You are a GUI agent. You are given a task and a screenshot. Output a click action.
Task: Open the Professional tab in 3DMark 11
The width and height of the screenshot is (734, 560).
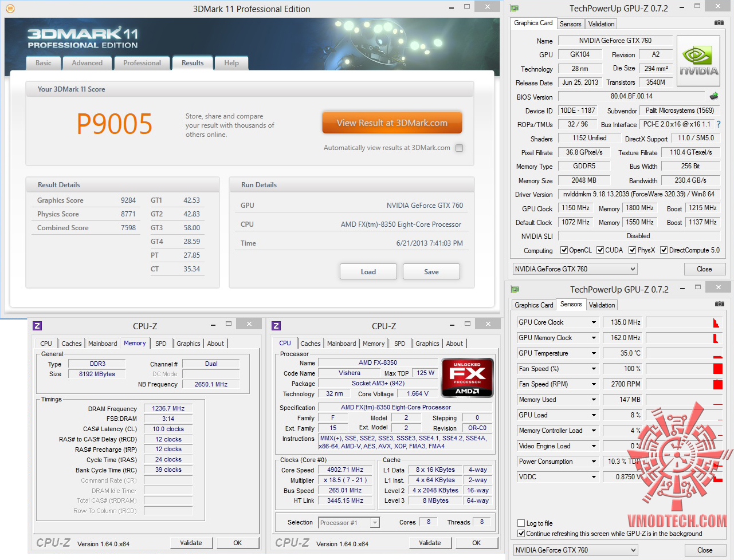(142, 63)
